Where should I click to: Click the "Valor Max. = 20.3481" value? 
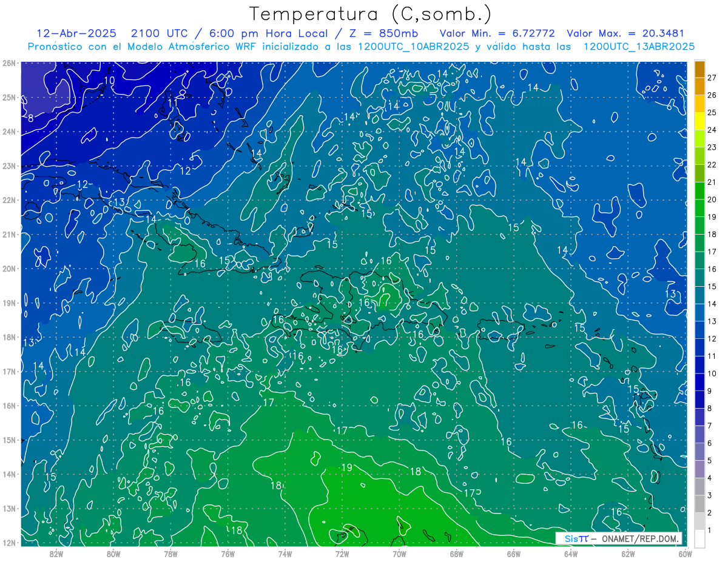[x=625, y=33]
